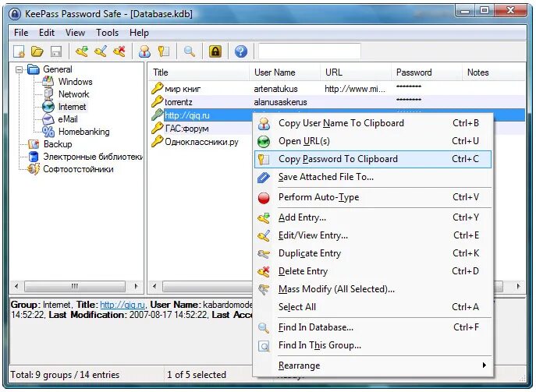Open the http://qiq.ru link in details pane

122,305
